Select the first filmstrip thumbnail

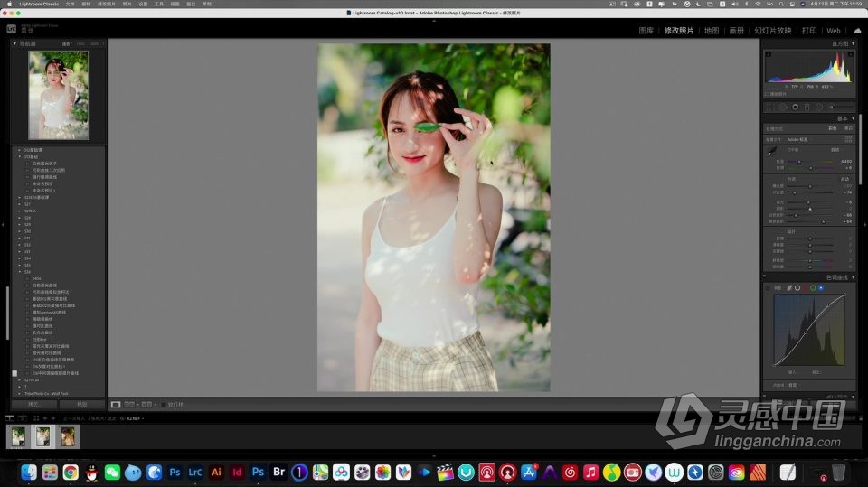(x=18, y=436)
